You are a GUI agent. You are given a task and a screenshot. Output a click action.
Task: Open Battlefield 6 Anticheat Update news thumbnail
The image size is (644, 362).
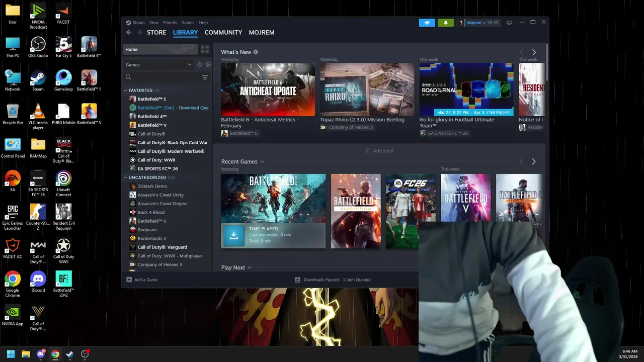(268, 89)
